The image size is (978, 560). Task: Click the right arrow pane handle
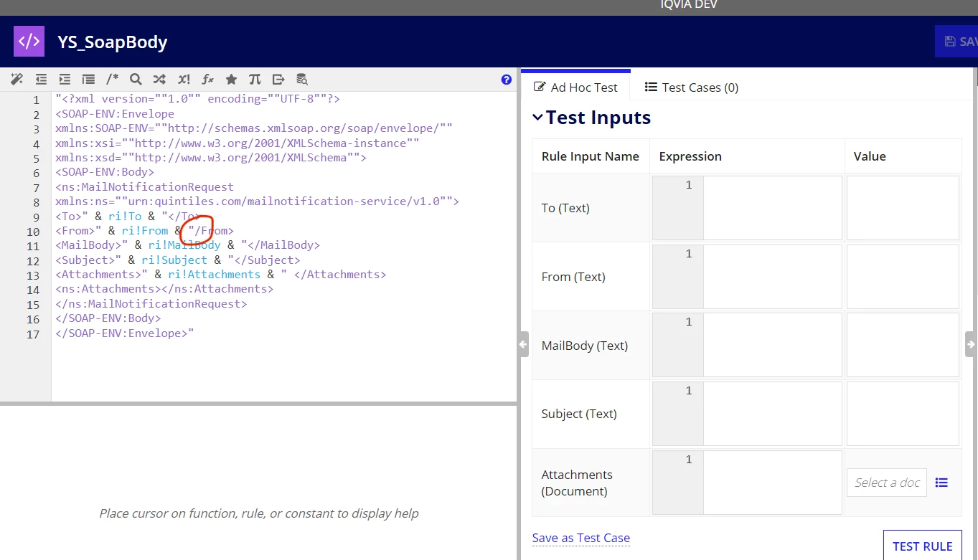pos(972,344)
